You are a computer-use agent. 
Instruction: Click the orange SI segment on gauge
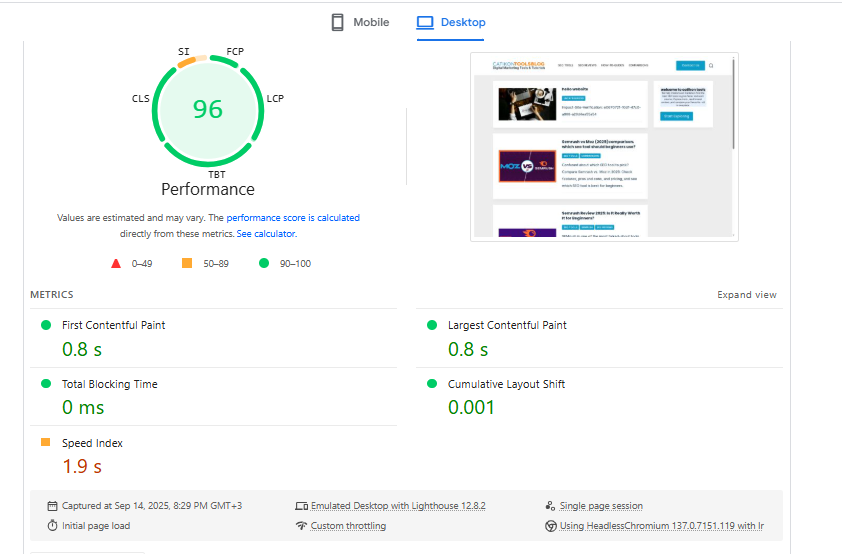point(187,62)
